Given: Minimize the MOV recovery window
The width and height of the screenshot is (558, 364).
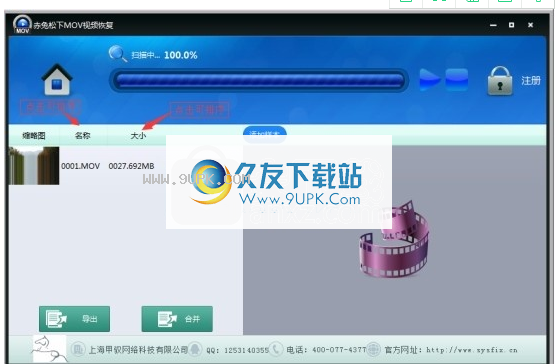Looking at the screenshot, I should (x=493, y=25).
